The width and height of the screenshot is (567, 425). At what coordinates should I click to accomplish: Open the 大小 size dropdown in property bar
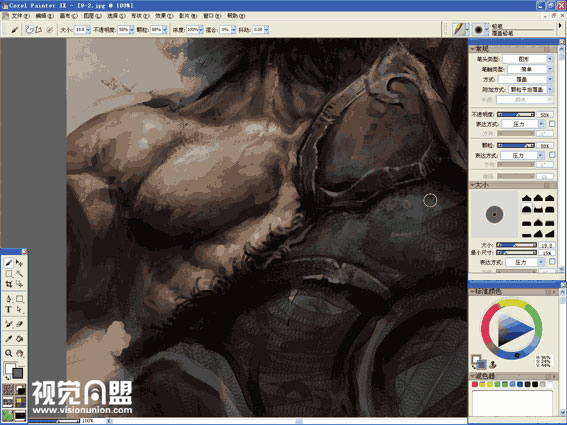(88, 30)
